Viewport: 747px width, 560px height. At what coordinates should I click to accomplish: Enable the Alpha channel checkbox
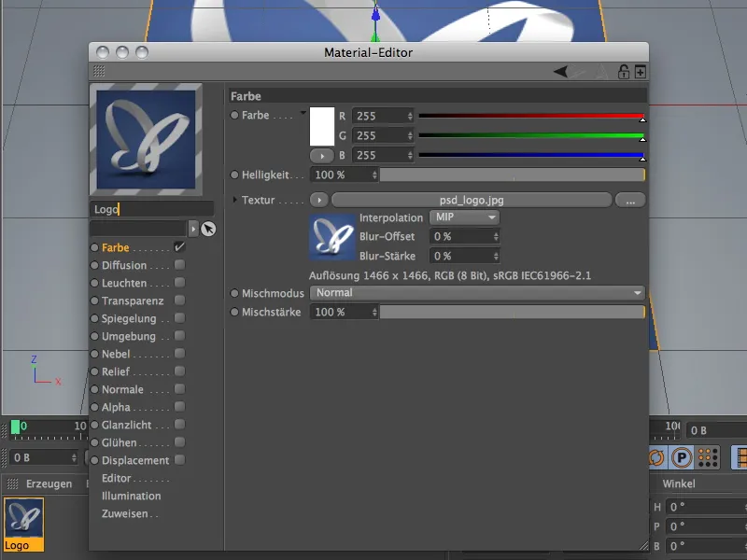(x=179, y=407)
